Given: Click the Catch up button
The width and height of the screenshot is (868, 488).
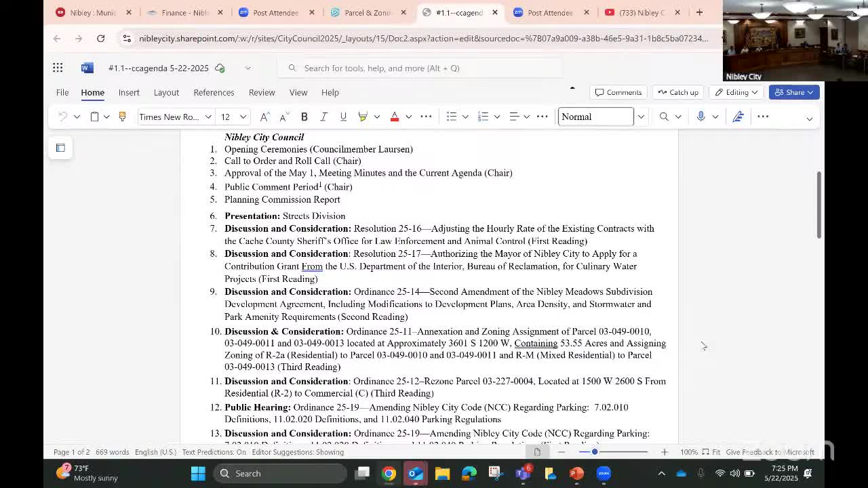Looking at the screenshot, I should point(677,92).
